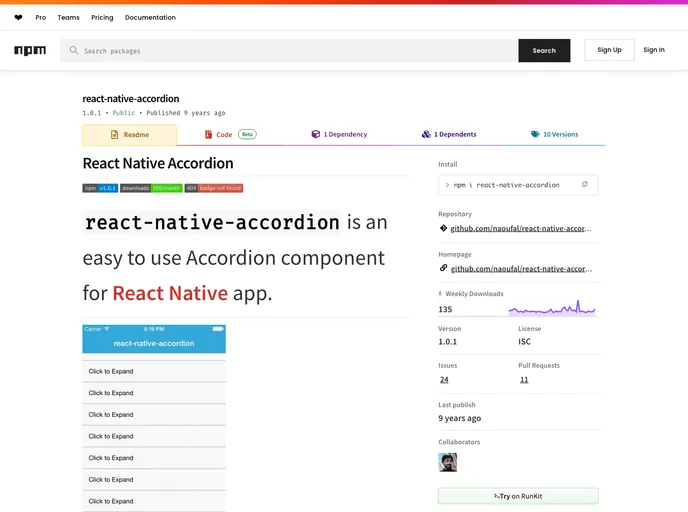Open the 1 Dependency tab
Image resolution: width=688 pixels, height=512 pixels.
point(339,134)
